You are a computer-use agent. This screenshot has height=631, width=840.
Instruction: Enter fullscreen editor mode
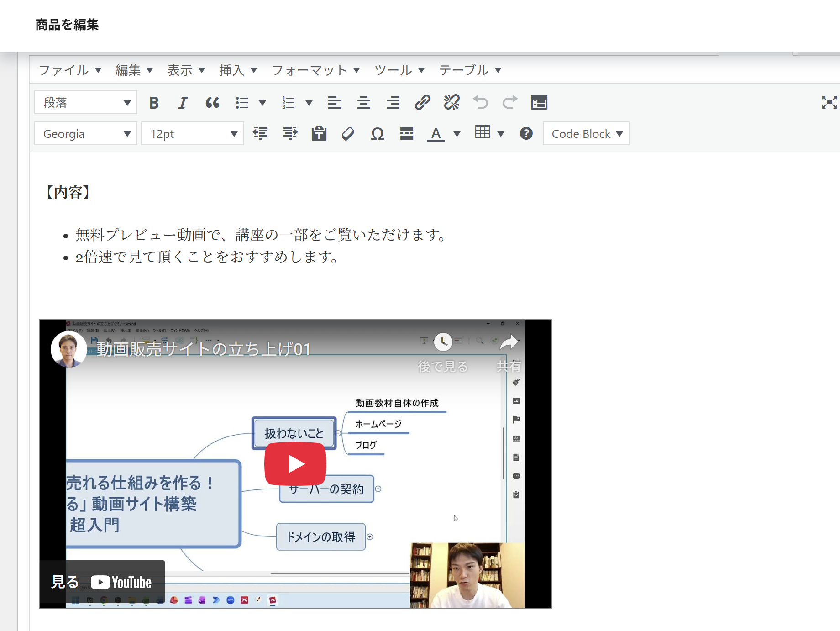point(829,102)
